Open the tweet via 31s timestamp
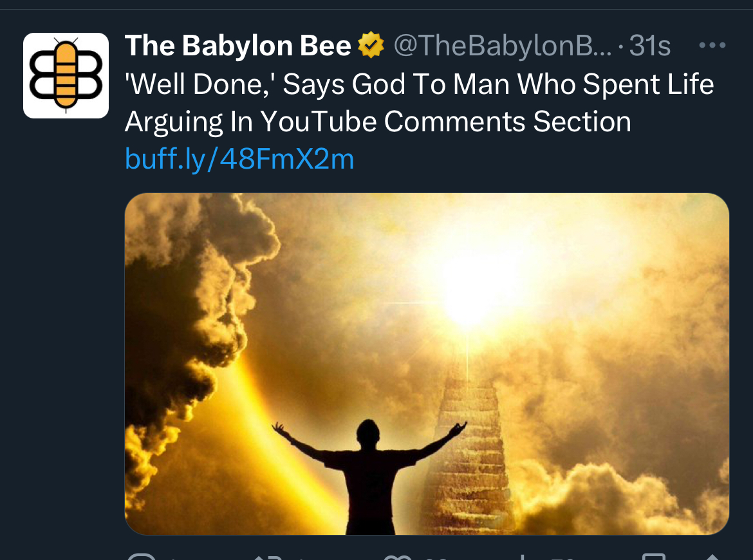Screen dimensions: 753x560 pyautogui.click(x=649, y=46)
